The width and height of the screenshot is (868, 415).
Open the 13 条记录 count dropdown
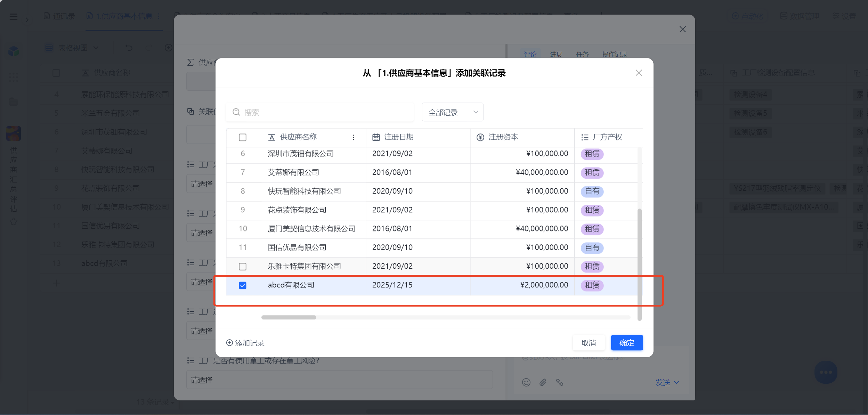click(156, 402)
